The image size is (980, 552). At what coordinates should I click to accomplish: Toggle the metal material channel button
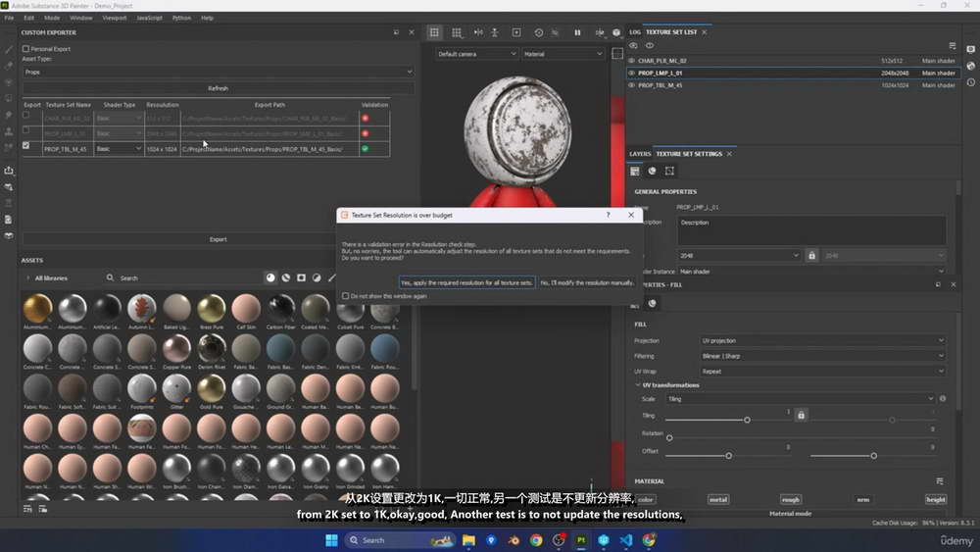click(718, 499)
